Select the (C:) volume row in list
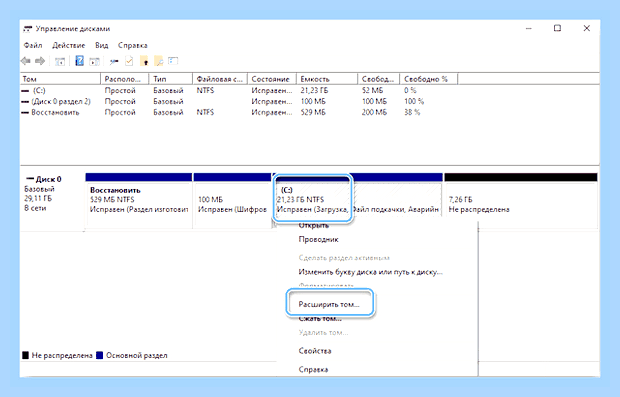This screenshot has height=397, width=620. point(310,90)
